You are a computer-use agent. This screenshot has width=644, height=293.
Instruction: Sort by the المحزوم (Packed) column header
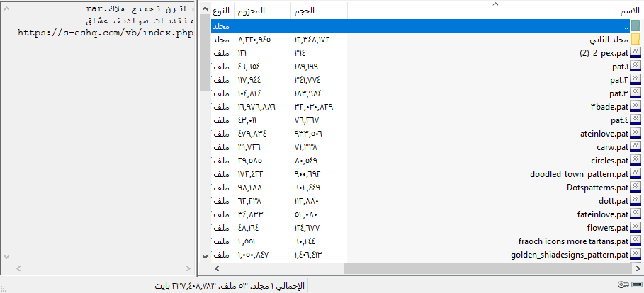pyautogui.click(x=263, y=11)
